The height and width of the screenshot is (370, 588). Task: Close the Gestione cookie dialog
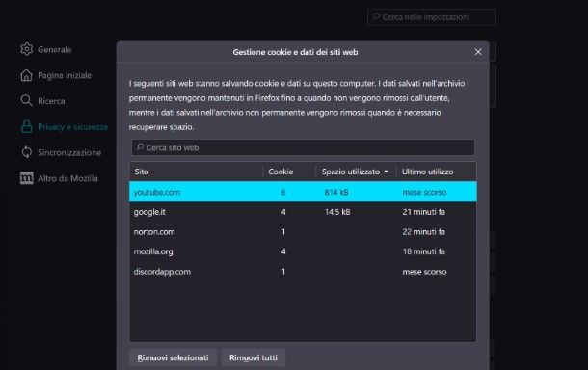478,52
